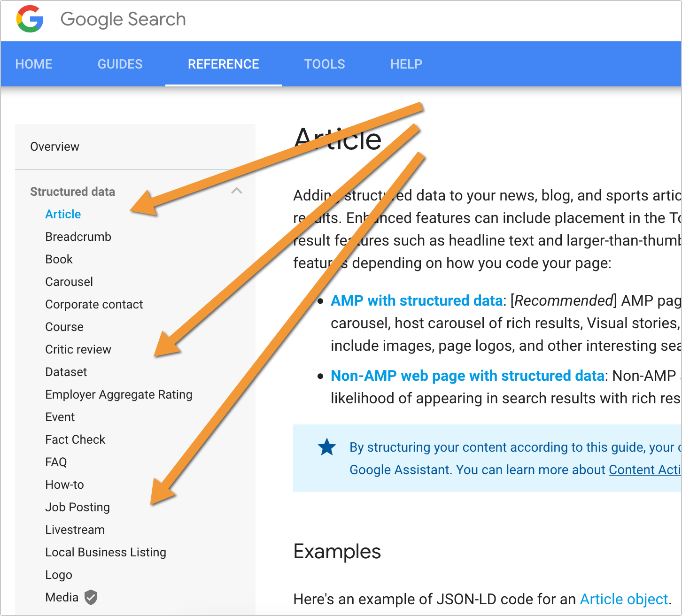Select the Breadcrumb sidebar entry
The height and width of the screenshot is (616, 682).
click(78, 236)
